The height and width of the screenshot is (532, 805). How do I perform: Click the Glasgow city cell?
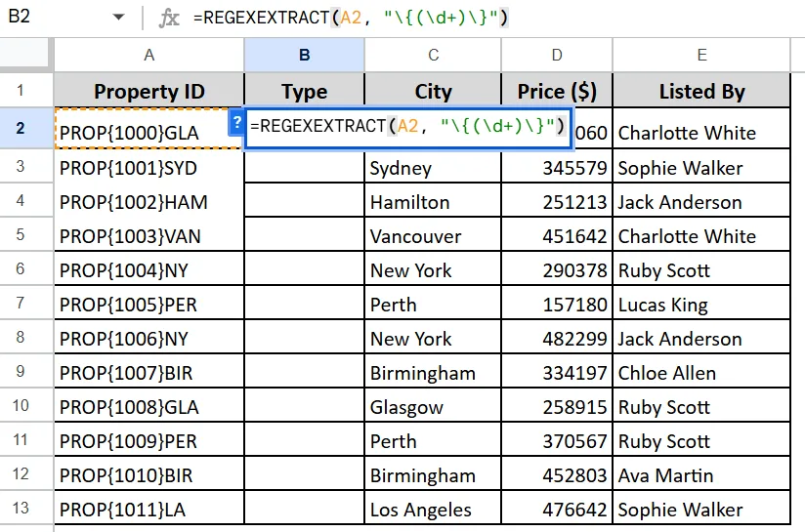tap(433, 405)
